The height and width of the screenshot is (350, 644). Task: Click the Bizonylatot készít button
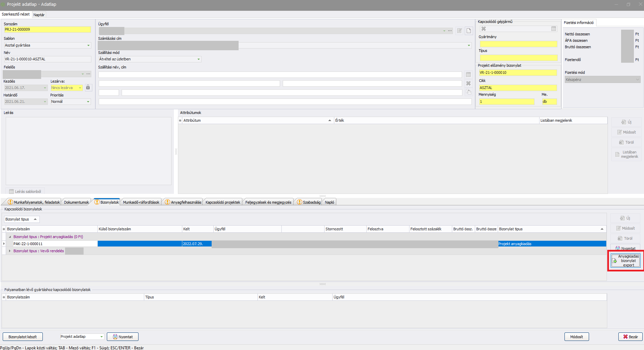[23, 337]
